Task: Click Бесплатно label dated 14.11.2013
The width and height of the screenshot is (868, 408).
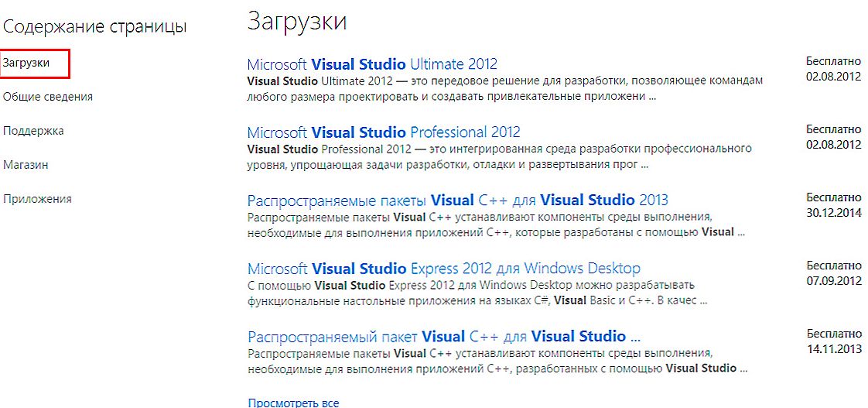Action: tap(834, 334)
